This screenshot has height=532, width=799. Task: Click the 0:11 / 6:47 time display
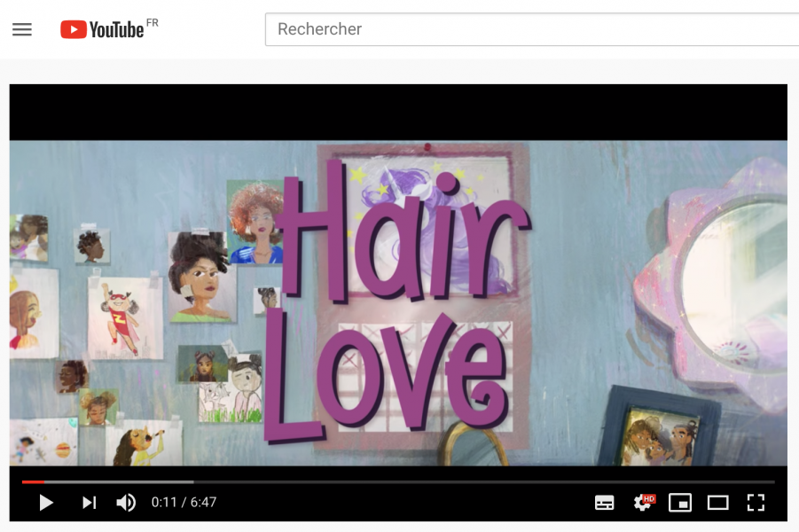pos(184,503)
